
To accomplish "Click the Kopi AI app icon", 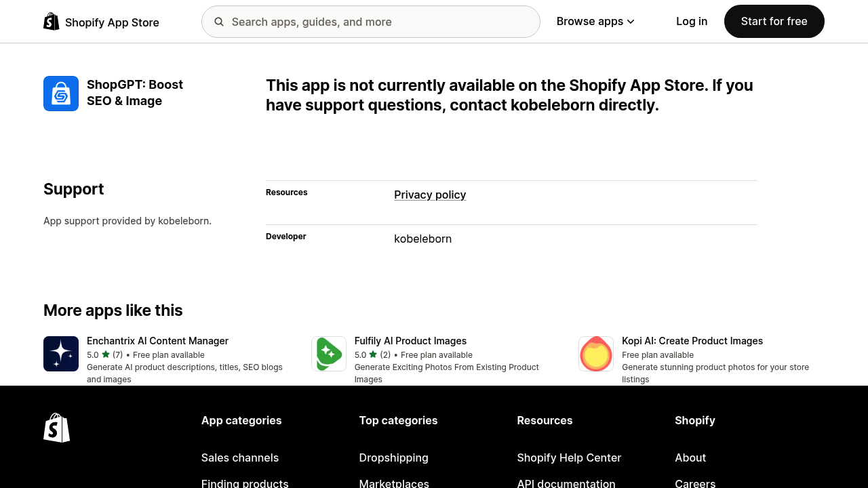I will click(595, 353).
